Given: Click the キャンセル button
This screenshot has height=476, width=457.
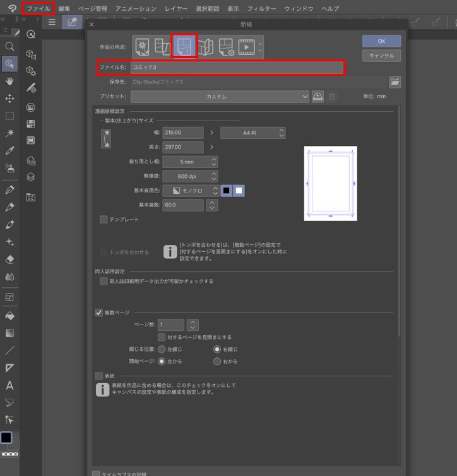Looking at the screenshot, I should (381, 56).
